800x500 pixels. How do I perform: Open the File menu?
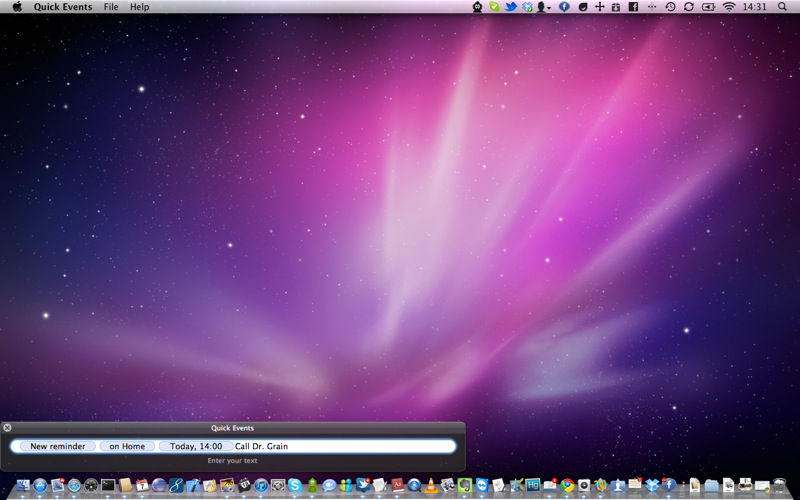click(x=111, y=7)
